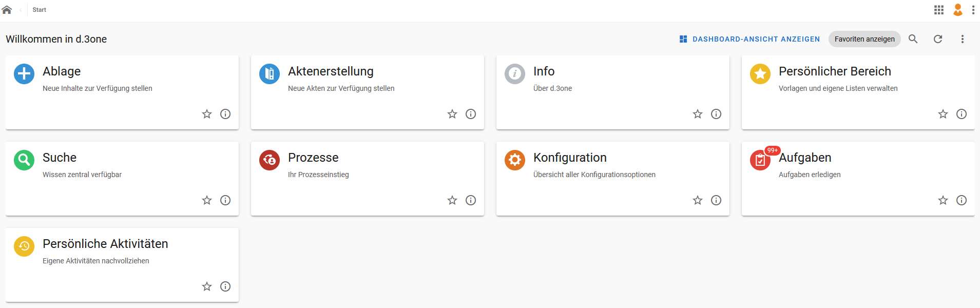This screenshot has height=308, width=980.
Task: Click the Start breadcrumb
Action: [39, 10]
